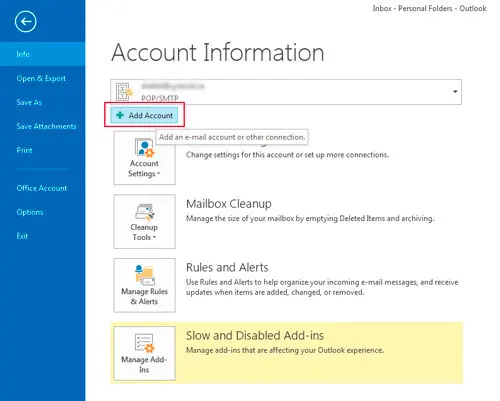Open the Cleanup Tools dropdown button

tap(144, 221)
